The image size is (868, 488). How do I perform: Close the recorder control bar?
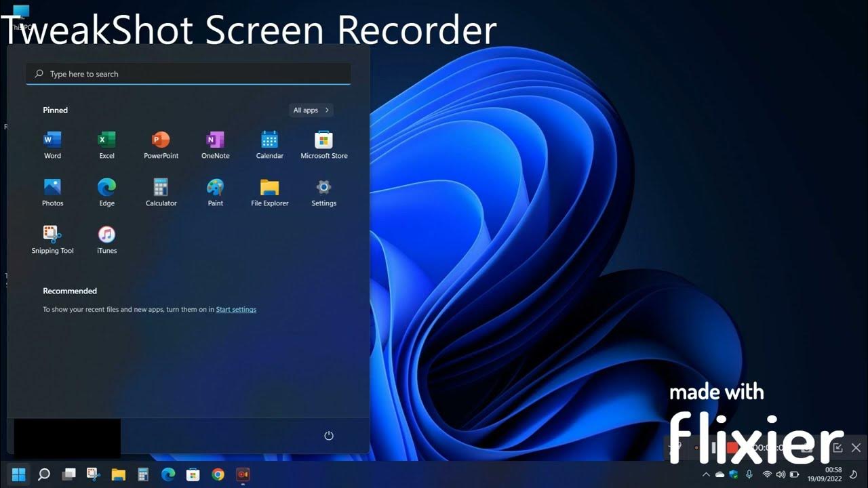tap(856, 447)
